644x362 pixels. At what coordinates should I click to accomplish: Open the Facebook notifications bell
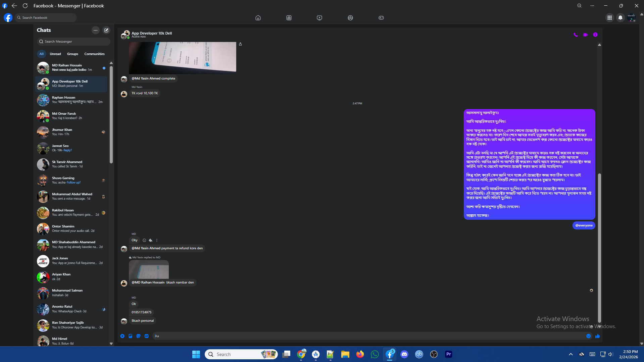(x=620, y=18)
